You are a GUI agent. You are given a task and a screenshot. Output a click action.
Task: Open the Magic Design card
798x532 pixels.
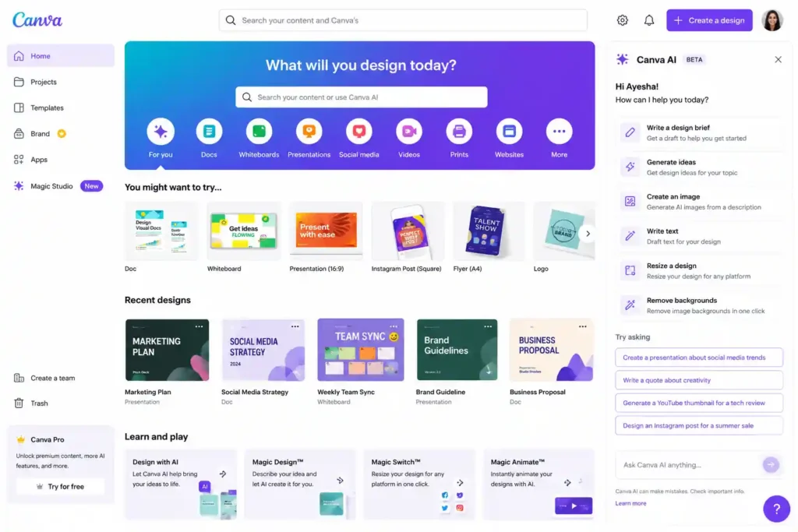point(300,484)
